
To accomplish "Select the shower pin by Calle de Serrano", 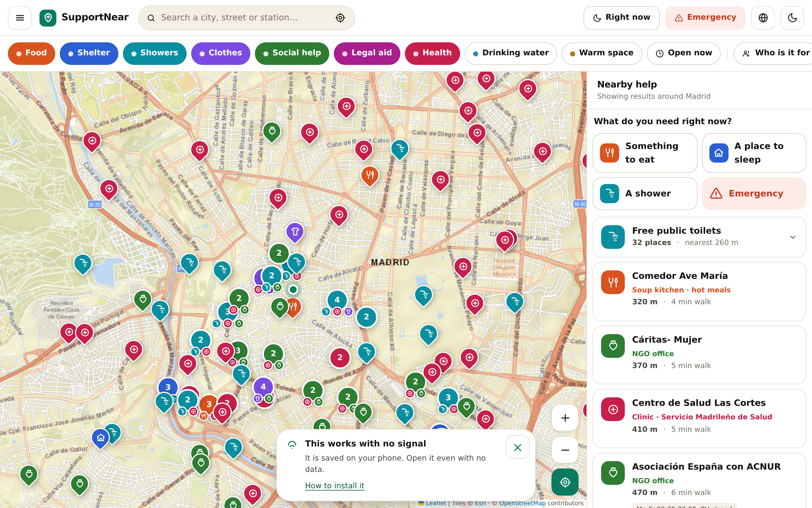I will point(400,149).
